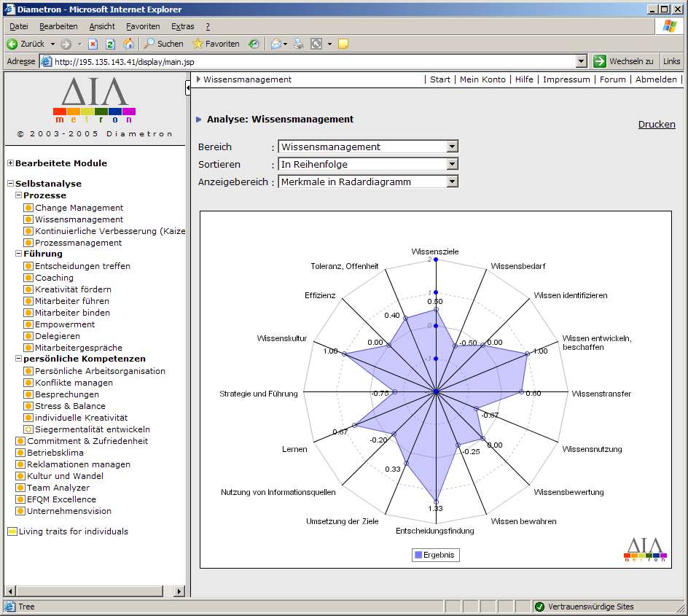Open the Ansicht menu
The image size is (688, 616).
click(102, 26)
